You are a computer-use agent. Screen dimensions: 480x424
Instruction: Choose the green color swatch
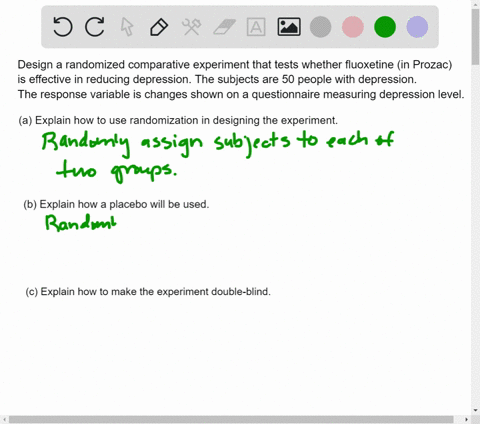tap(385, 27)
